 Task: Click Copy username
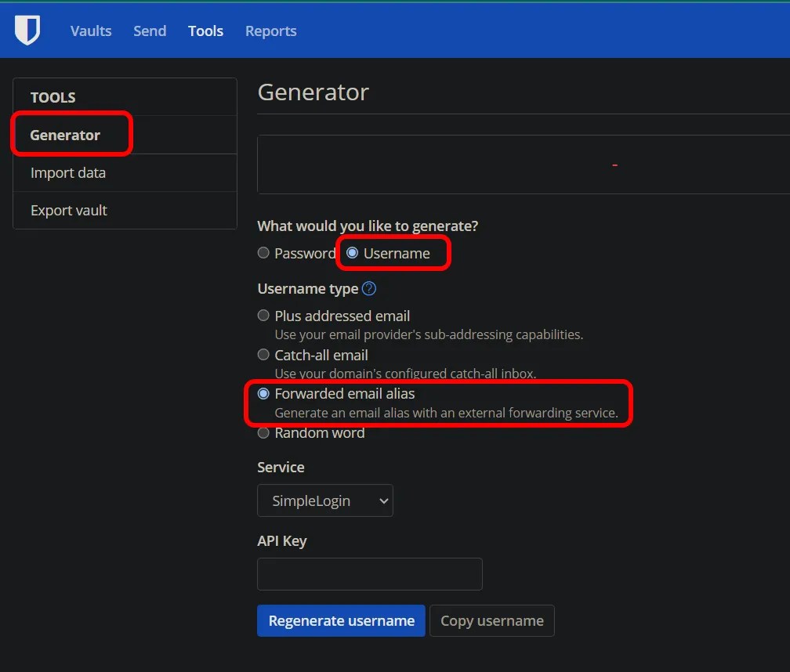pyautogui.click(x=491, y=620)
